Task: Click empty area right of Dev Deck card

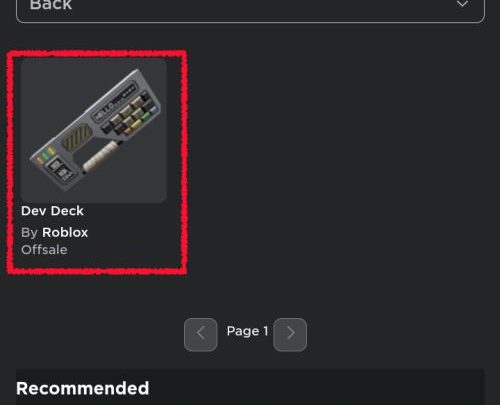Action: (x=333, y=160)
